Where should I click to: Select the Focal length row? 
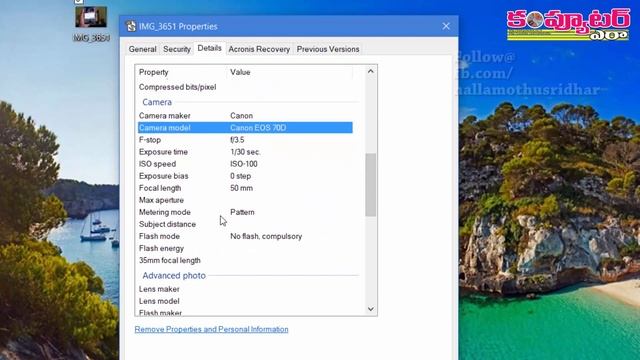(245, 188)
